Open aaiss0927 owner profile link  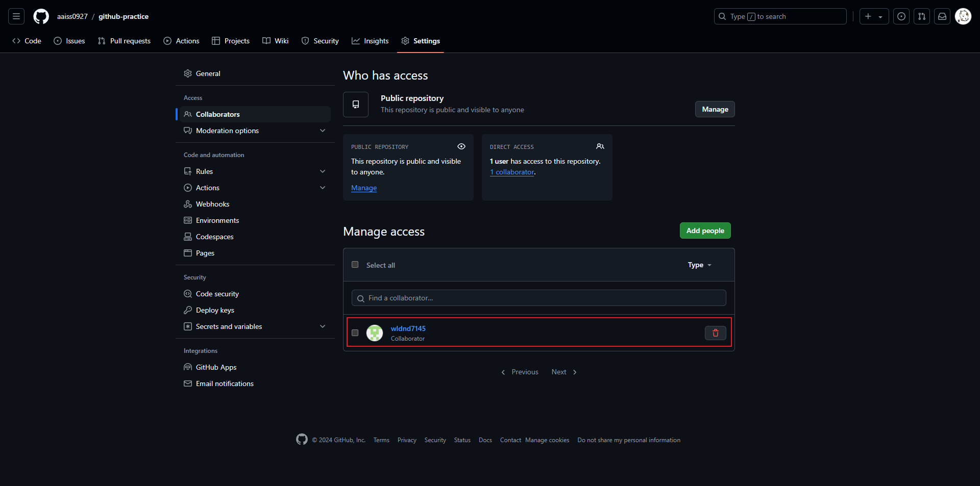pos(72,16)
